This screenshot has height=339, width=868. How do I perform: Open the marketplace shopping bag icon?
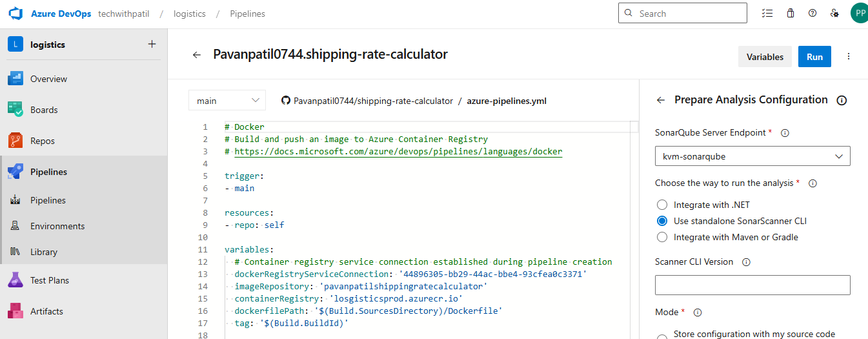click(x=790, y=14)
